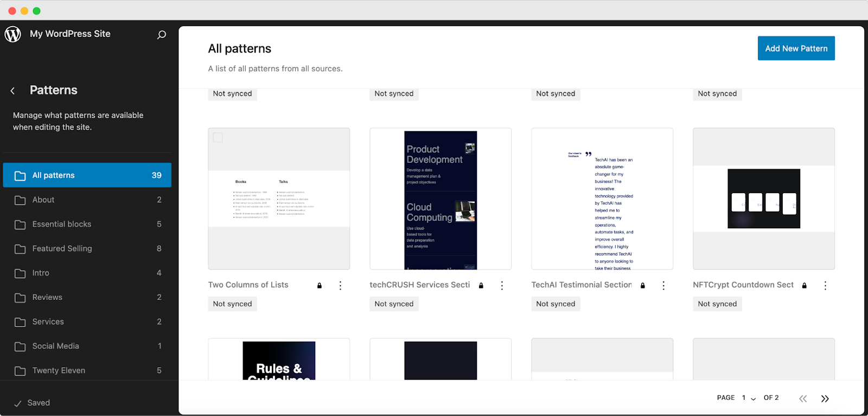This screenshot has height=416, width=868.
Task: Open the Services pattern category
Action: coord(87,322)
